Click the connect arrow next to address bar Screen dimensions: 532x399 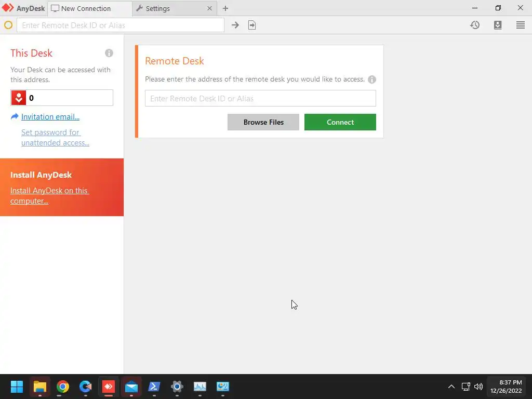point(235,25)
